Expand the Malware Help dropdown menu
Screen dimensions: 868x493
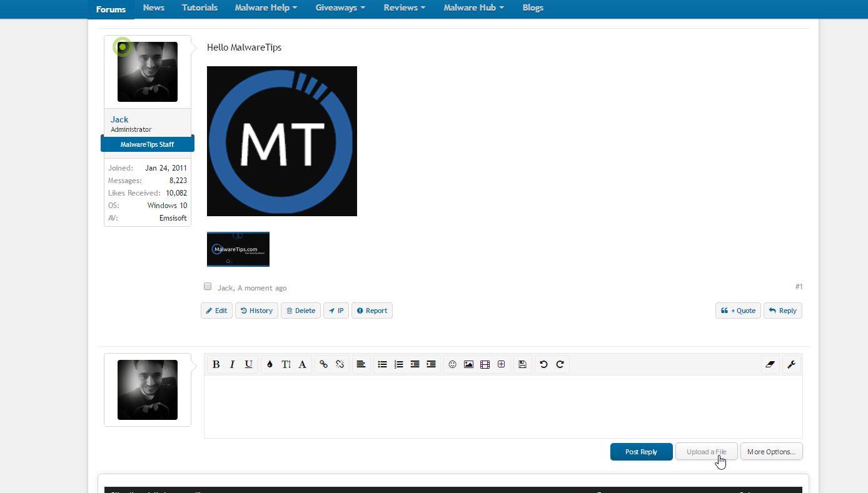266,7
